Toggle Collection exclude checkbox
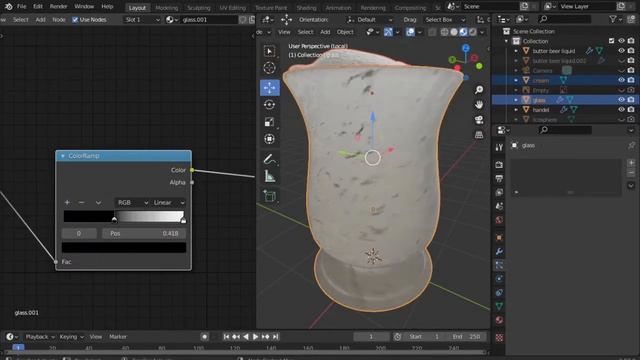The image size is (640, 360). pos(611,41)
